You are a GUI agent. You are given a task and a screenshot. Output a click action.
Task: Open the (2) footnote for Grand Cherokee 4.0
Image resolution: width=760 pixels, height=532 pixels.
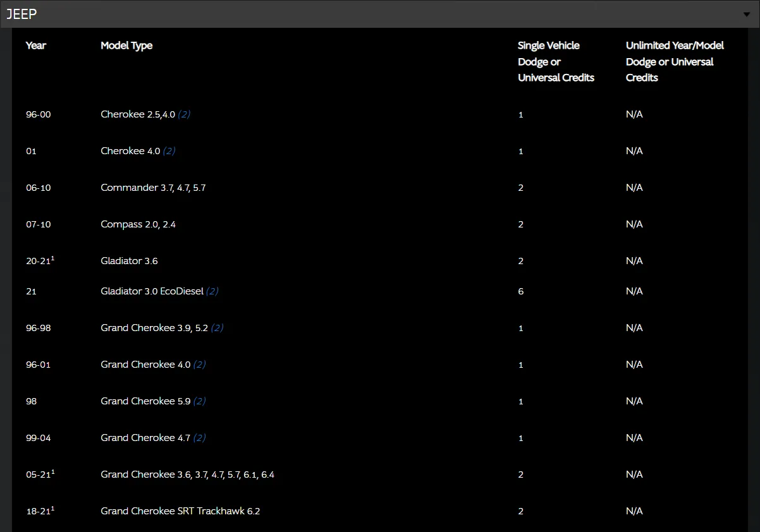coord(199,365)
